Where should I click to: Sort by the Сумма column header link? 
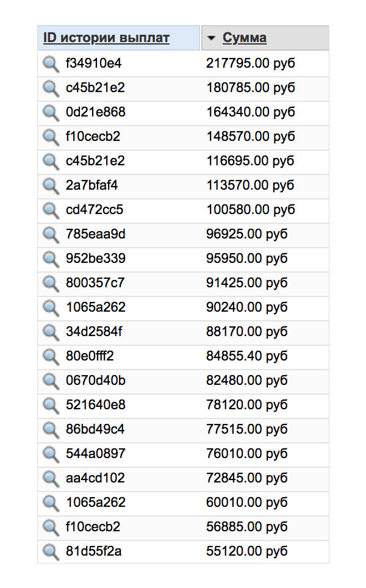[x=244, y=38]
